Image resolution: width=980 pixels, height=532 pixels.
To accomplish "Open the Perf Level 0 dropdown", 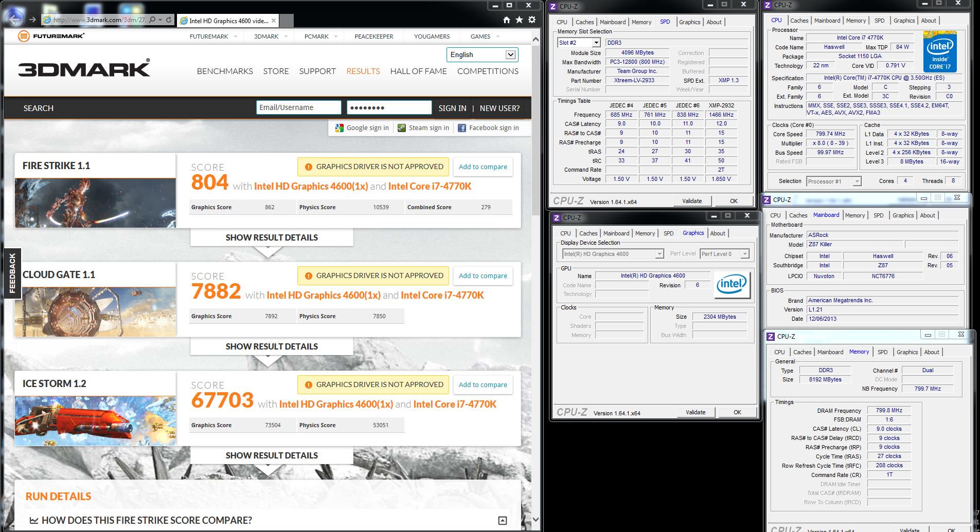I will click(724, 254).
